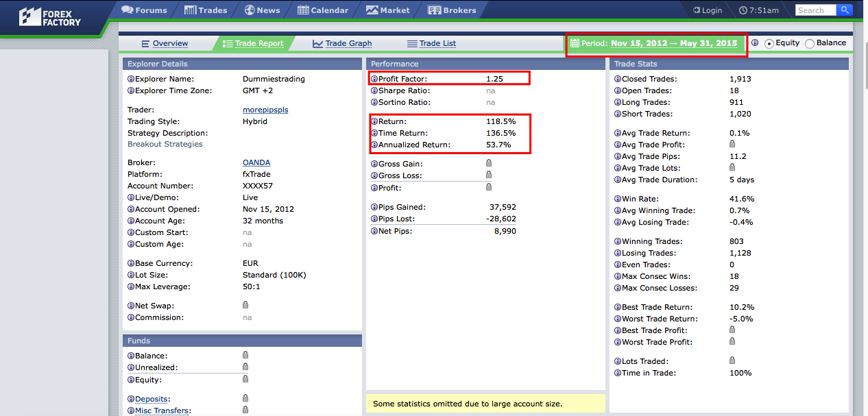Click the lock icon next to Gross Gain
Viewport: 868px width, 416px height.
[489, 164]
